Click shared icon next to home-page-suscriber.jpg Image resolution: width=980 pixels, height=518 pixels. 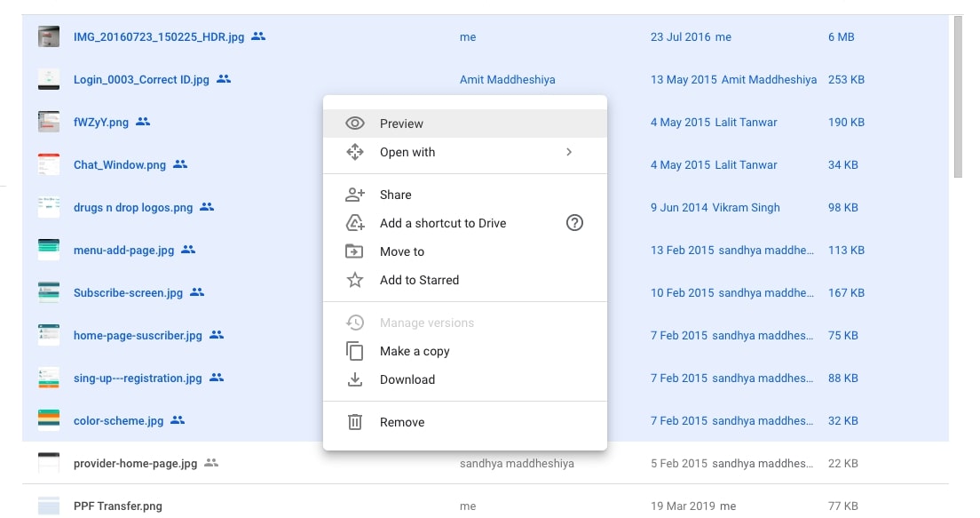click(x=217, y=335)
